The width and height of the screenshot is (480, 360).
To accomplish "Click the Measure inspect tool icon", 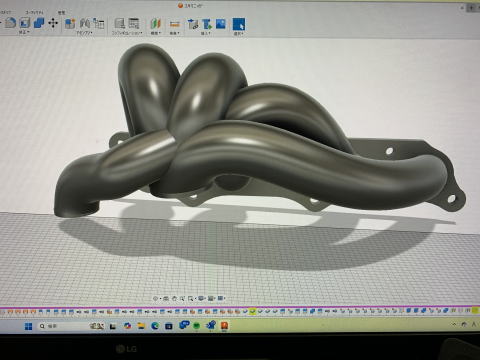I will point(175,24).
